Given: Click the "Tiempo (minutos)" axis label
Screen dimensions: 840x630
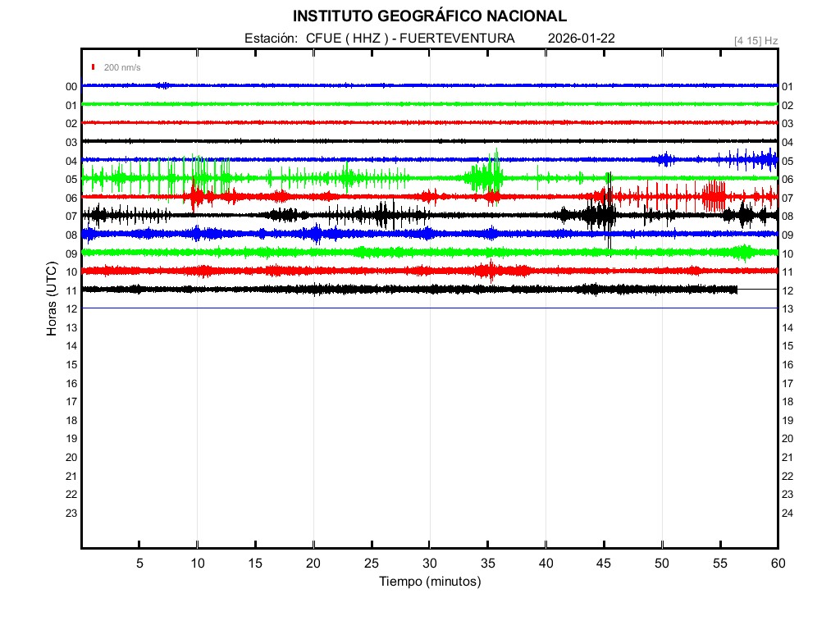Looking at the screenshot, I should click(x=429, y=582).
